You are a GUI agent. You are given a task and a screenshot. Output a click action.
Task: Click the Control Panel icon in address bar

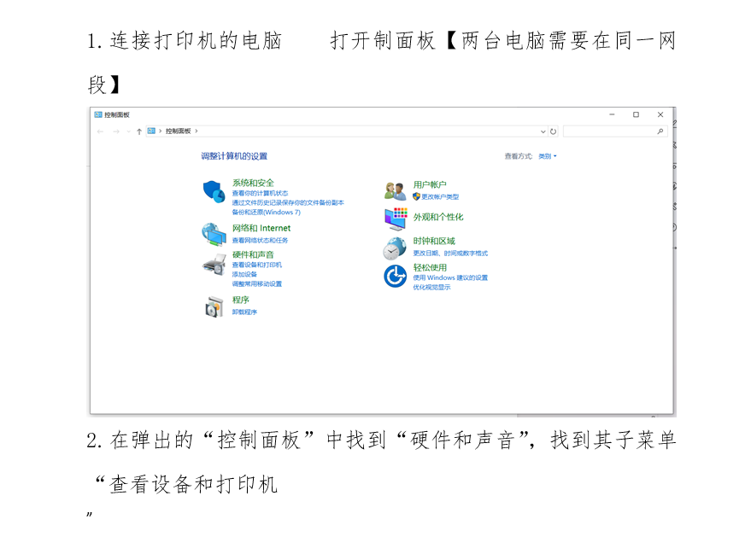[x=151, y=131]
